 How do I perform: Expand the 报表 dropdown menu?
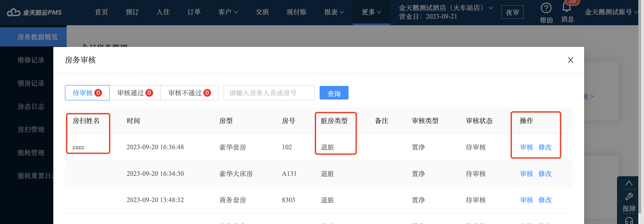334,12
